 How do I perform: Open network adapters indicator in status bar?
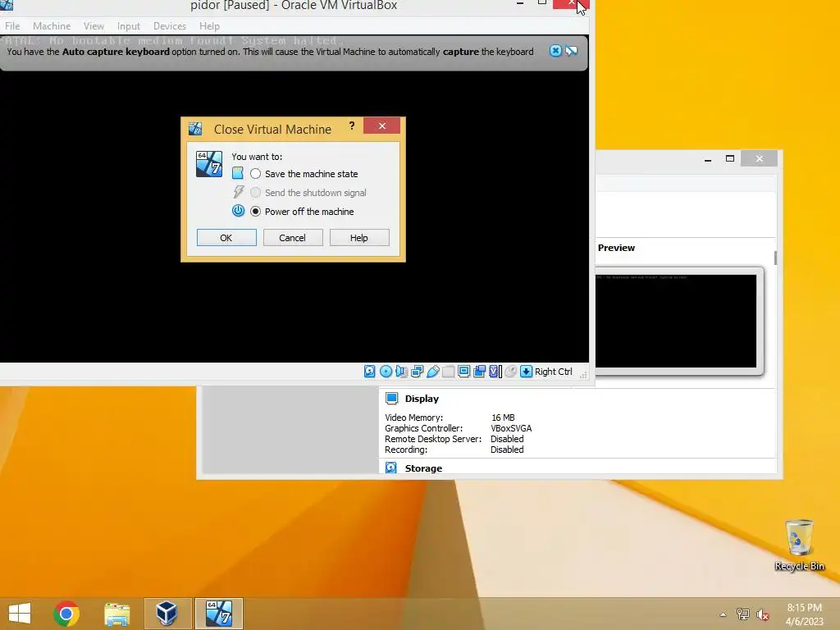point(418,372)
